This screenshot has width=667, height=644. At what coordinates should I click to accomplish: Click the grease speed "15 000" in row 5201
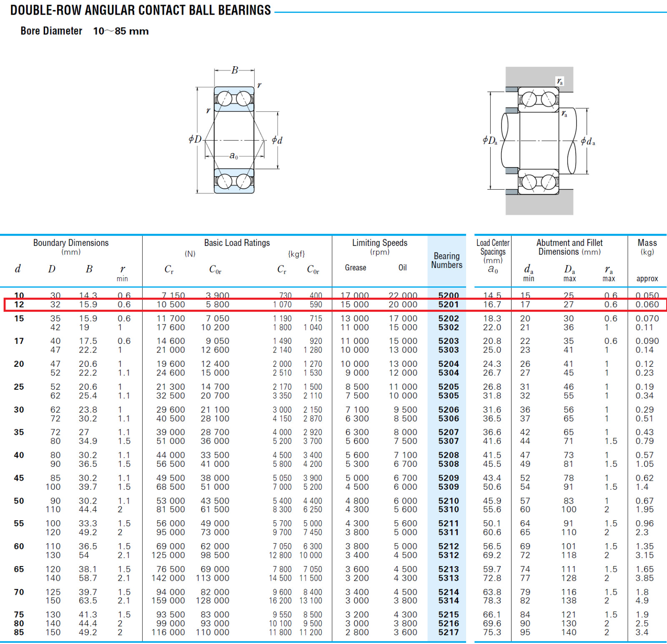pos(355,305)
